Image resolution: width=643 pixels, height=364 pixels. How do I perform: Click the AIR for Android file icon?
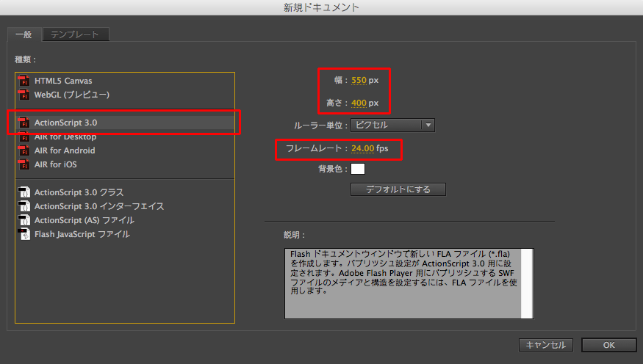24,150
